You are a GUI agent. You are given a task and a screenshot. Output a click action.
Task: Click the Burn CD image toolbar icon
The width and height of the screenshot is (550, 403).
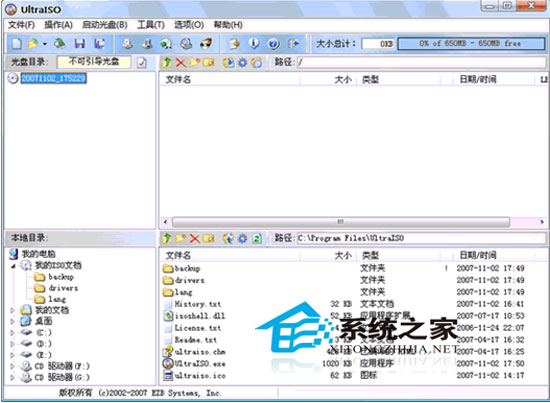[206, 43]
